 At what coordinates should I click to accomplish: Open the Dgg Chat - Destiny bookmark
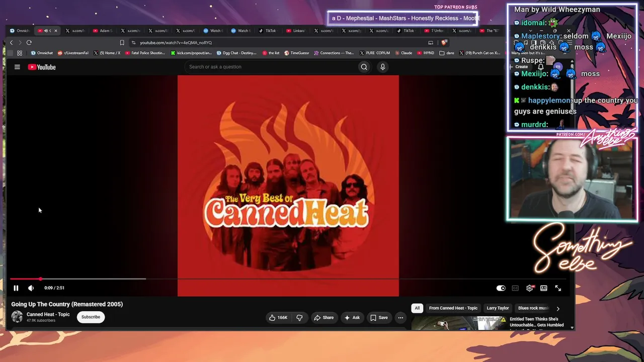pyautogui.click(x=236, y=53)
